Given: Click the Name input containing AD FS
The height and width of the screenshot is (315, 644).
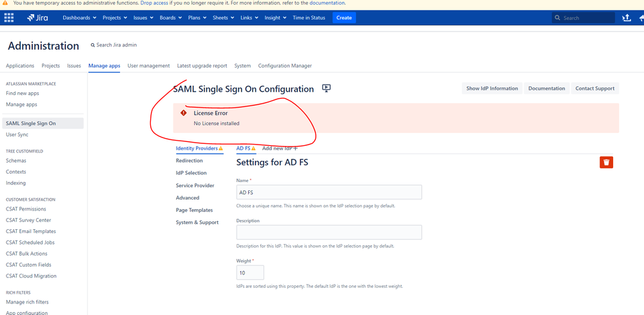Looking at the screenshot, I should pyautogui.click(x=329, y=192).
